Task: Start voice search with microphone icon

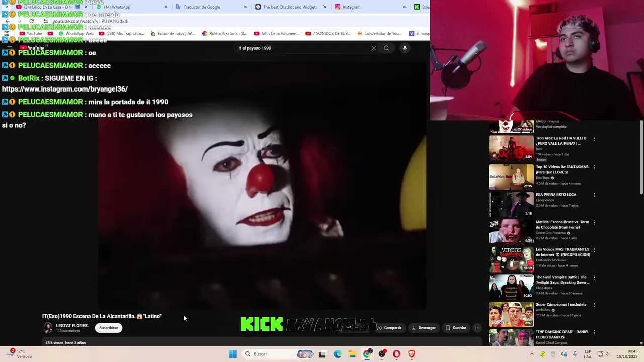Action: [405, 48]
